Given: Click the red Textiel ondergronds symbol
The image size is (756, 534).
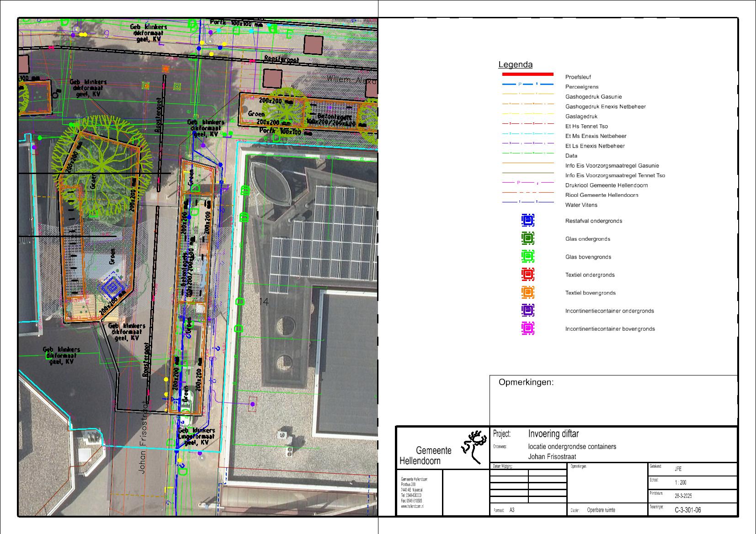Looking at the screenshot, I should (x=527, y=275).
